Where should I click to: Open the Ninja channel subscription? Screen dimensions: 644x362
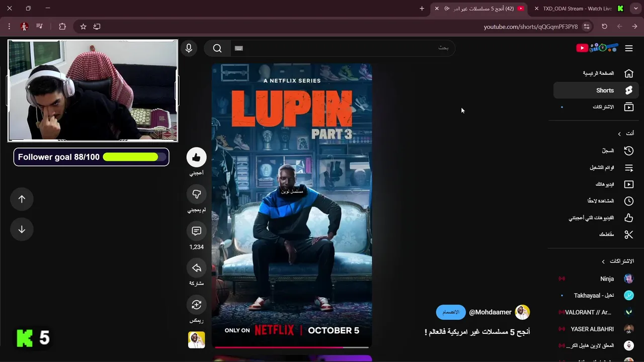pos(596,279)
